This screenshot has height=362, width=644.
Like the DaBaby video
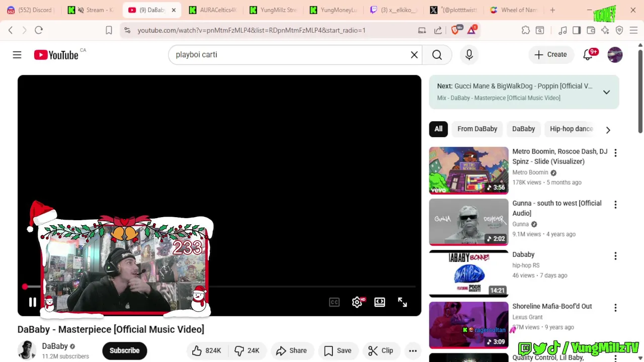coord(207,350)
